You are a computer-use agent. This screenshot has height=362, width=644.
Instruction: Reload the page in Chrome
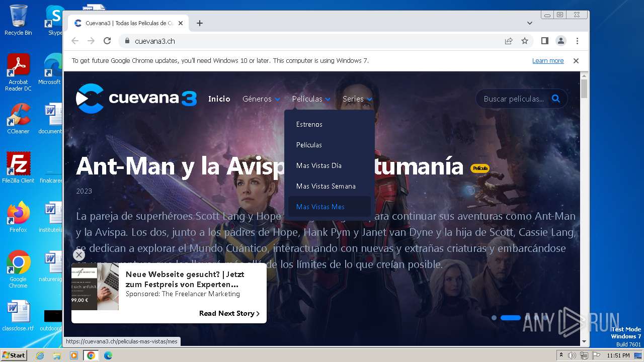click(107, 41)
